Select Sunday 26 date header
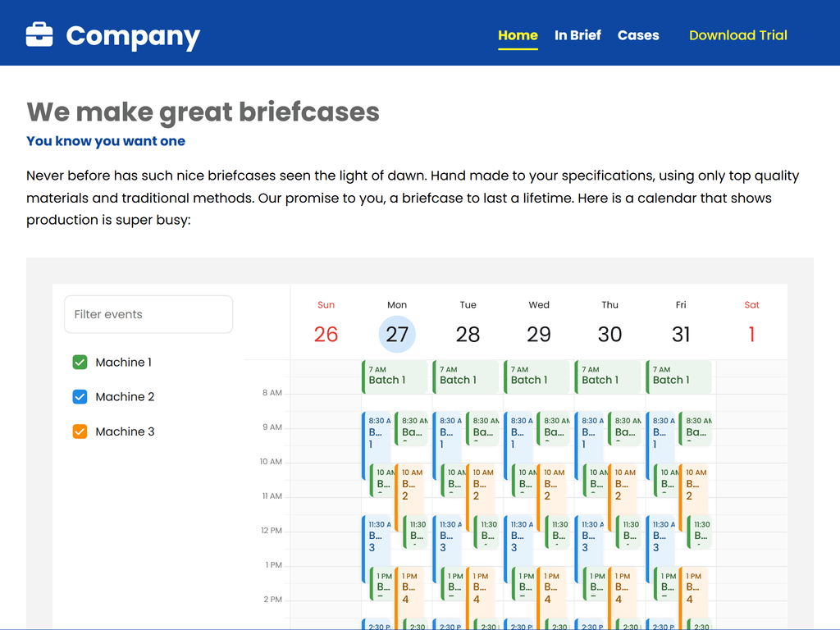This screenshot has height=630, width=840. point(326,334)
